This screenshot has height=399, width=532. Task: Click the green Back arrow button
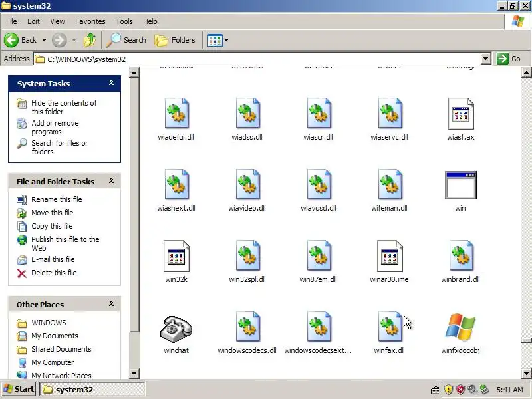pyautogui.click(x=11, y=40)
